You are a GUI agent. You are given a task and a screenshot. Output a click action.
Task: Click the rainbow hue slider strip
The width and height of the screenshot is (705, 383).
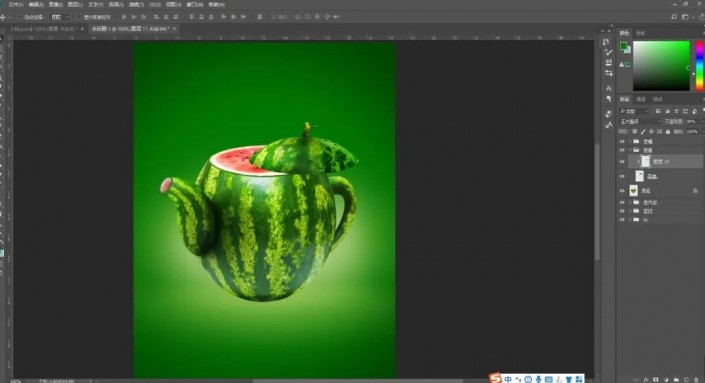point(700,66)
